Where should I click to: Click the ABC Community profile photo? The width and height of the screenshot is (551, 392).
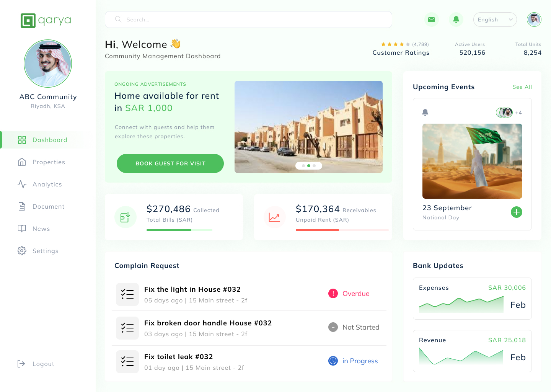point(48,64)
